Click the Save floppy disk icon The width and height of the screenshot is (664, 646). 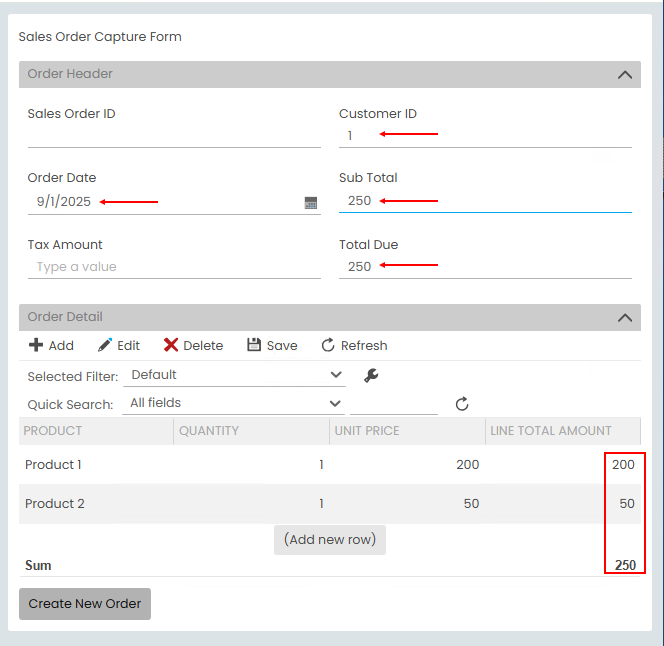[254, 345]
